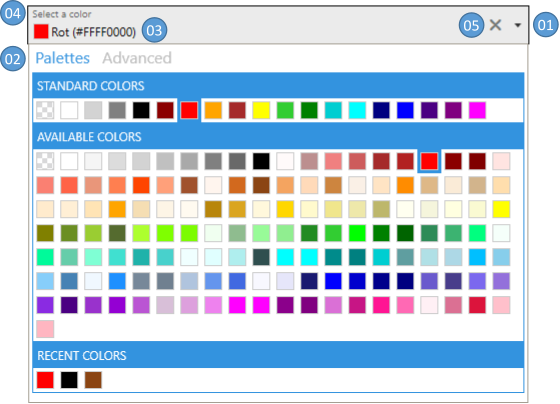Select the highlighted red swatch in Standard Colors
560x404 pixels.
point(189,110)
